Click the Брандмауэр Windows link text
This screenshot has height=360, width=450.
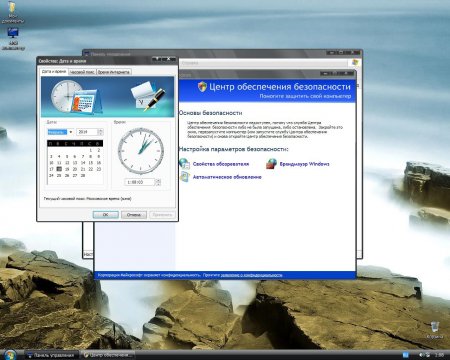[304, 164]
